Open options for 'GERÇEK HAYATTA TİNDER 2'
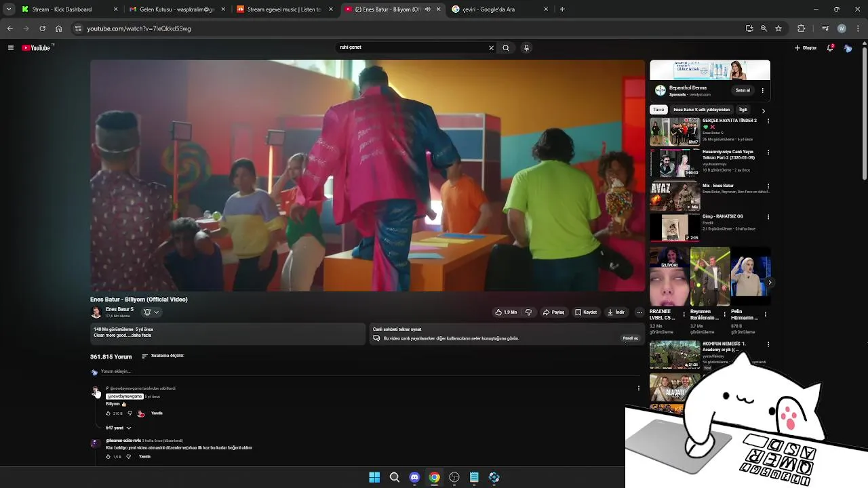This screenshot has width=868, height=488. pos(768,121)
